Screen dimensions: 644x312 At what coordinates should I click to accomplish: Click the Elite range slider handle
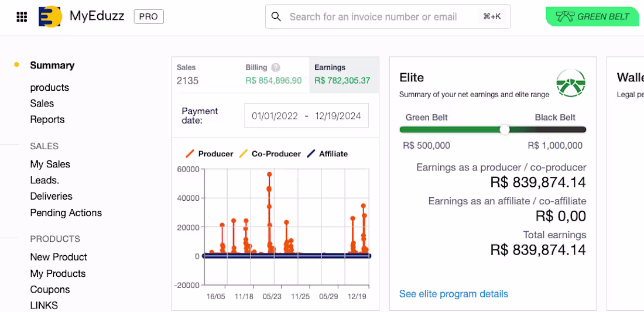pos(504,130)
